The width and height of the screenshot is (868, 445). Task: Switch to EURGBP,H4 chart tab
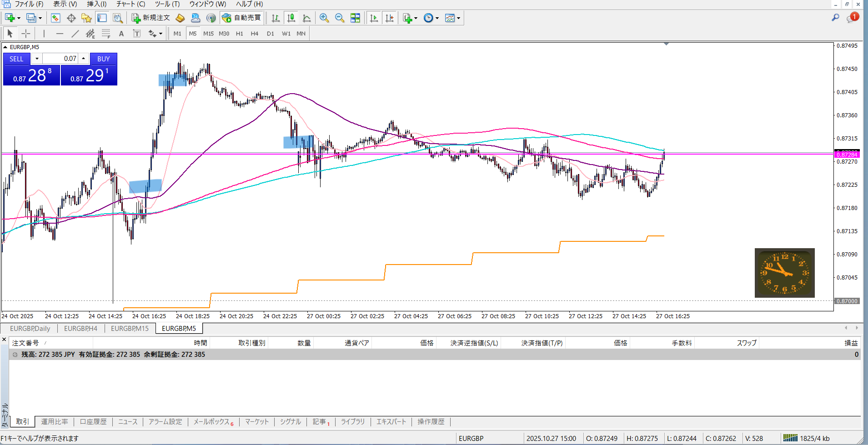tap(80, 328)
